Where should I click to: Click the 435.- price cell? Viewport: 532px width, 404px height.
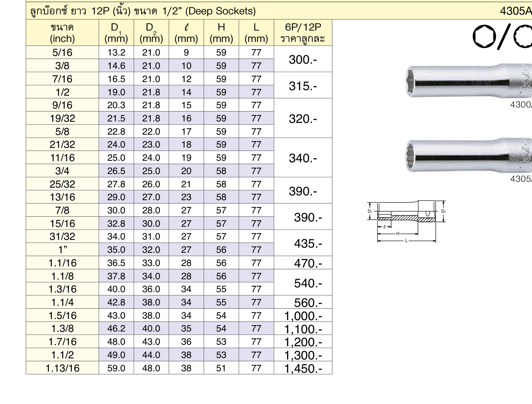click(x=303, y=243)
